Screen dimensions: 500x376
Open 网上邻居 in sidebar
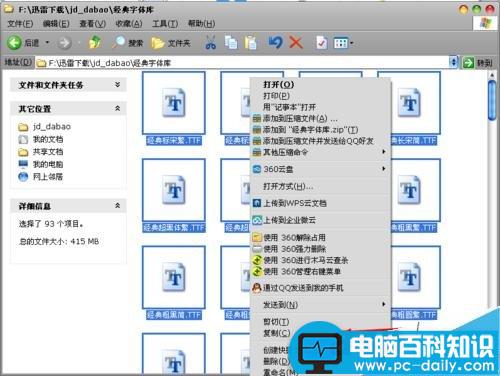(x=40, y=176)
